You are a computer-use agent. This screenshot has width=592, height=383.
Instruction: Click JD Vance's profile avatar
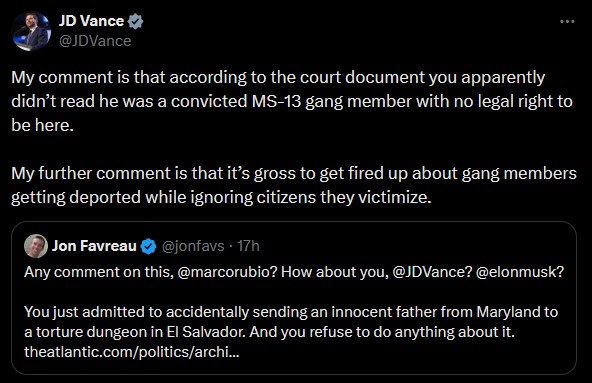coord(31,31)
